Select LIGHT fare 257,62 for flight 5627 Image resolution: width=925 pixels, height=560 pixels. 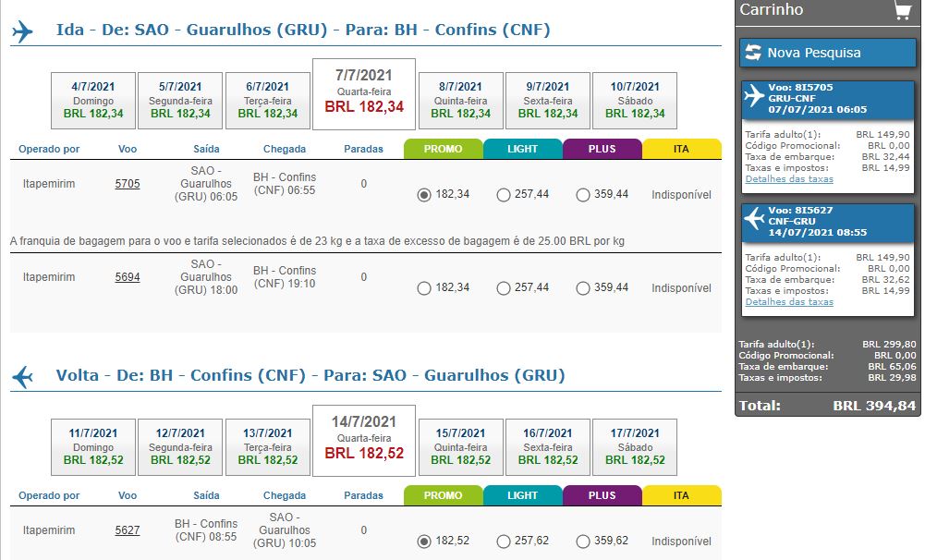(504, 542)
